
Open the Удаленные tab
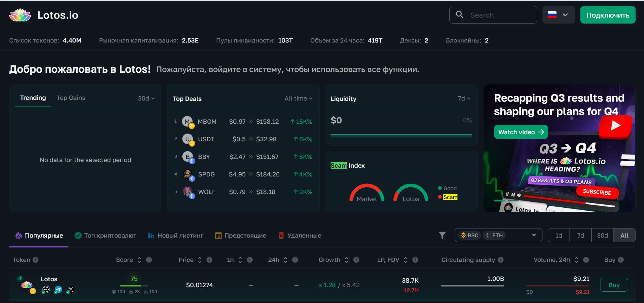point(300,236)
